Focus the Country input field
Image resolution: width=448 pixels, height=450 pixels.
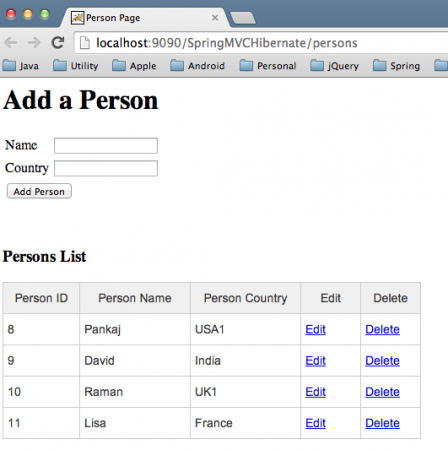pyautogui.click(x=106, y=168)
